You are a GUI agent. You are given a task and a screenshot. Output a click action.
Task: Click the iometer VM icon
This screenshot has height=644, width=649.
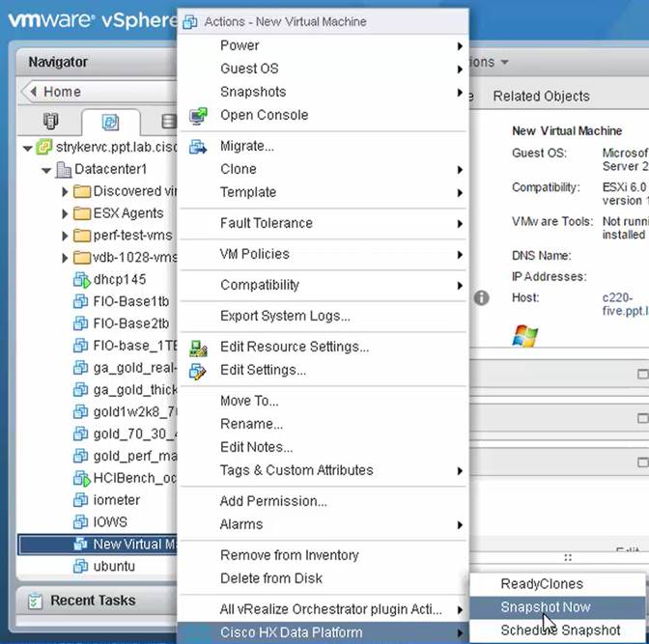coord(81,500)
